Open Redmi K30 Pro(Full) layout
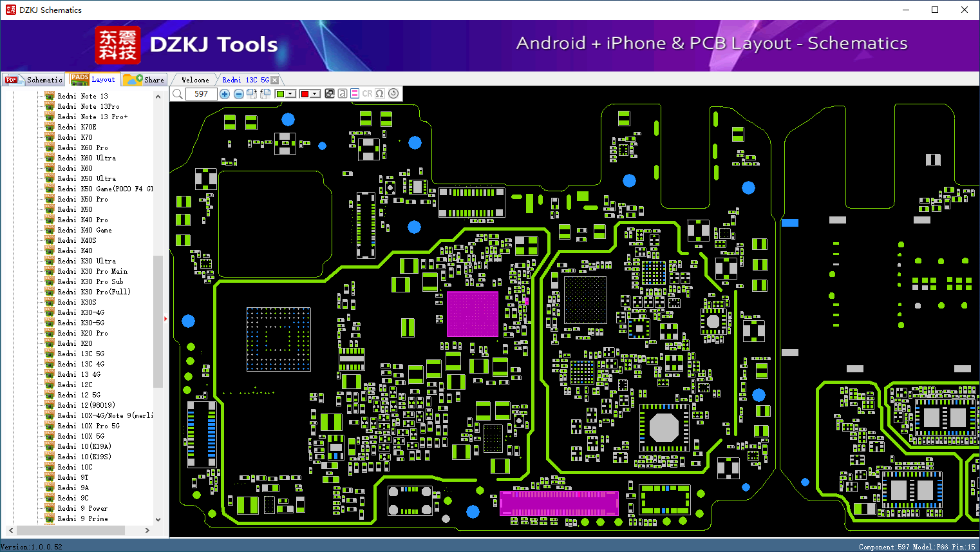The width and height of the screenshot is (980, 552). click(94, 292)
